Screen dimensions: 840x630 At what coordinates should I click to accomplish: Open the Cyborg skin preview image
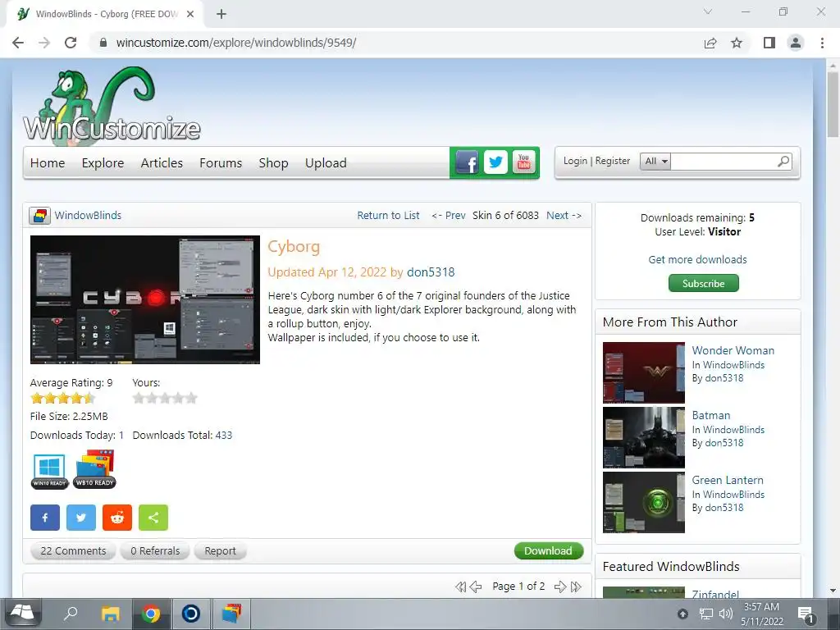coord(145,299)
